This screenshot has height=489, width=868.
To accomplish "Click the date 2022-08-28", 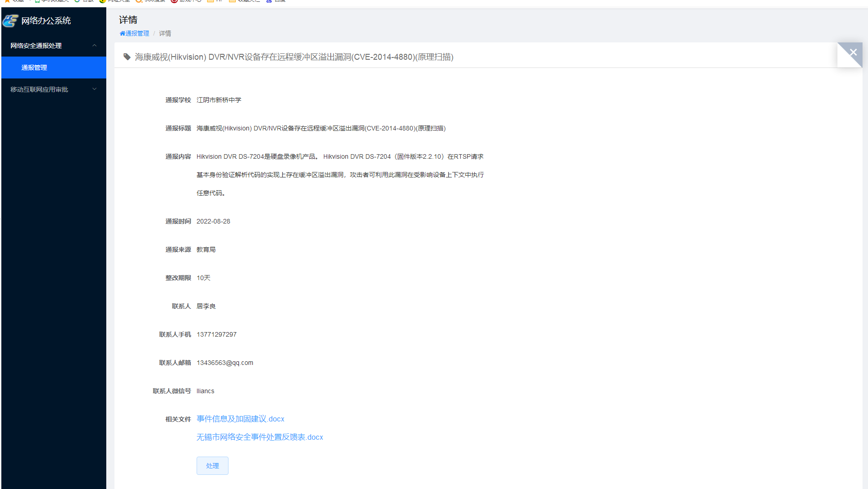I will pos(213,221).
